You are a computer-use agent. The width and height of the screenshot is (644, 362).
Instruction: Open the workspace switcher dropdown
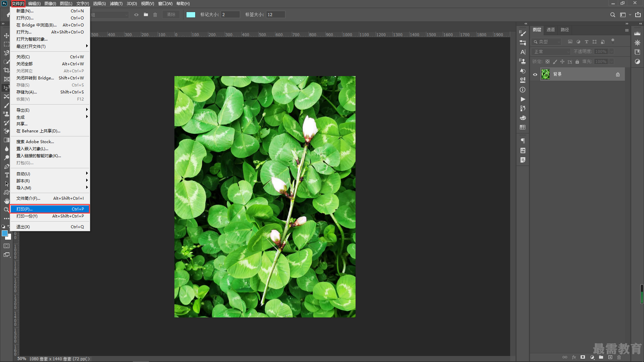click(625, 15)
